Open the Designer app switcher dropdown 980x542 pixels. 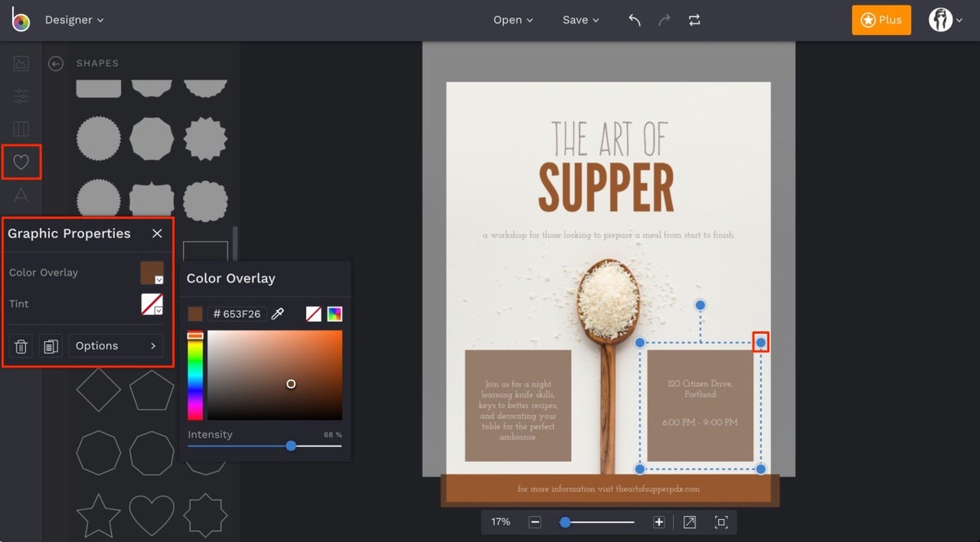[73, 20]
